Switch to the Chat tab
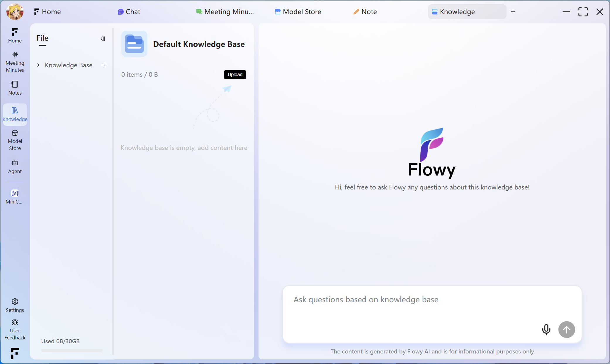 (129, 12)
